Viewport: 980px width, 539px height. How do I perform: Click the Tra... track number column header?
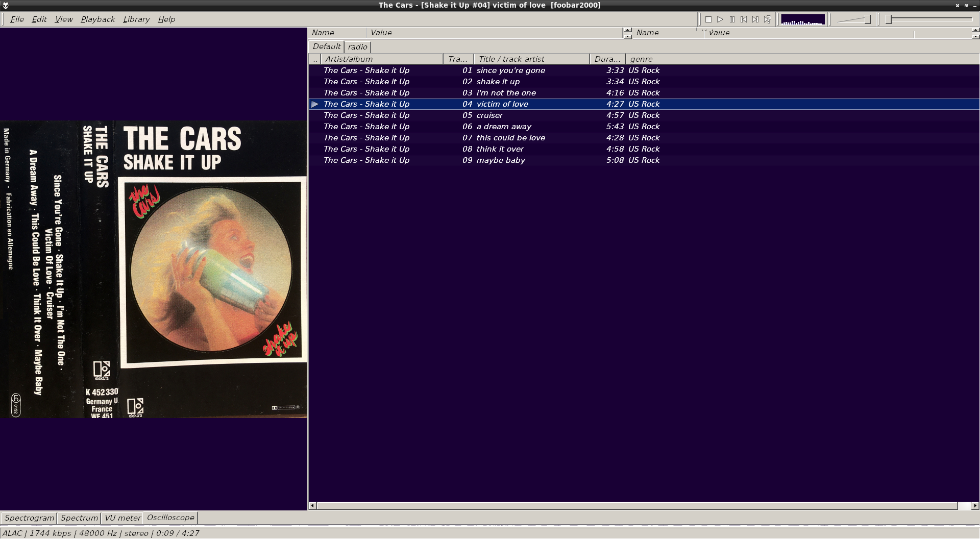458,59
